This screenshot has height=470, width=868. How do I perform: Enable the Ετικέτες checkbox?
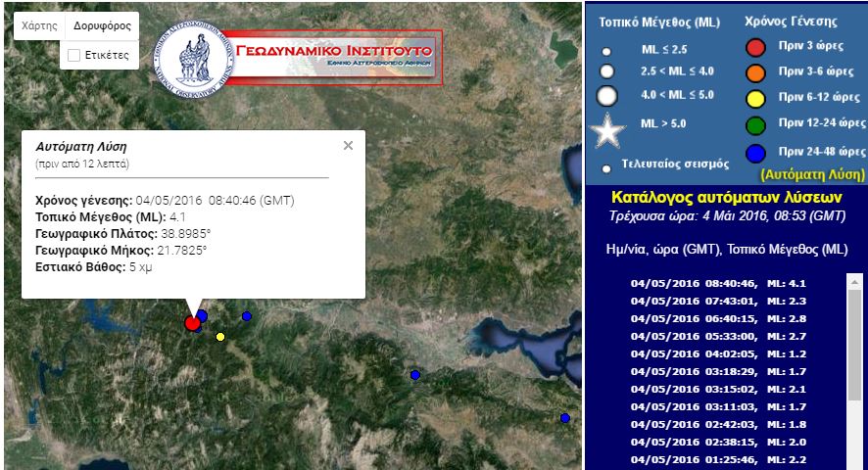click(x=73, y=56)
